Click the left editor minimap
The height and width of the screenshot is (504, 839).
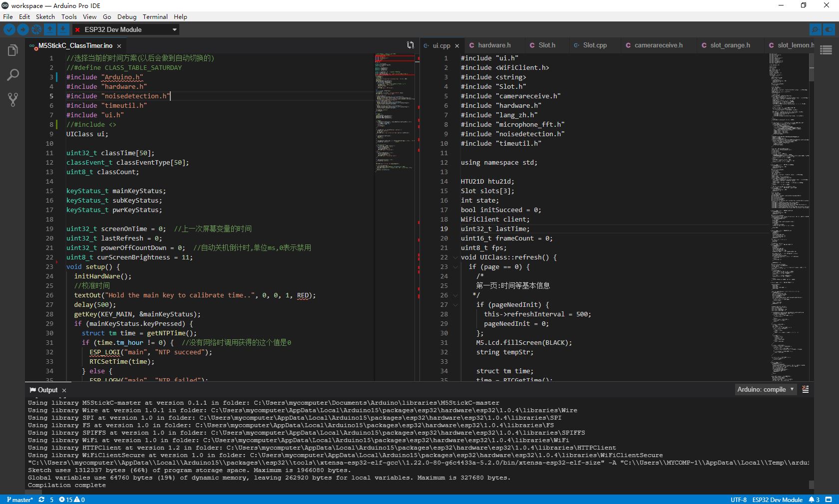(395, 217)
